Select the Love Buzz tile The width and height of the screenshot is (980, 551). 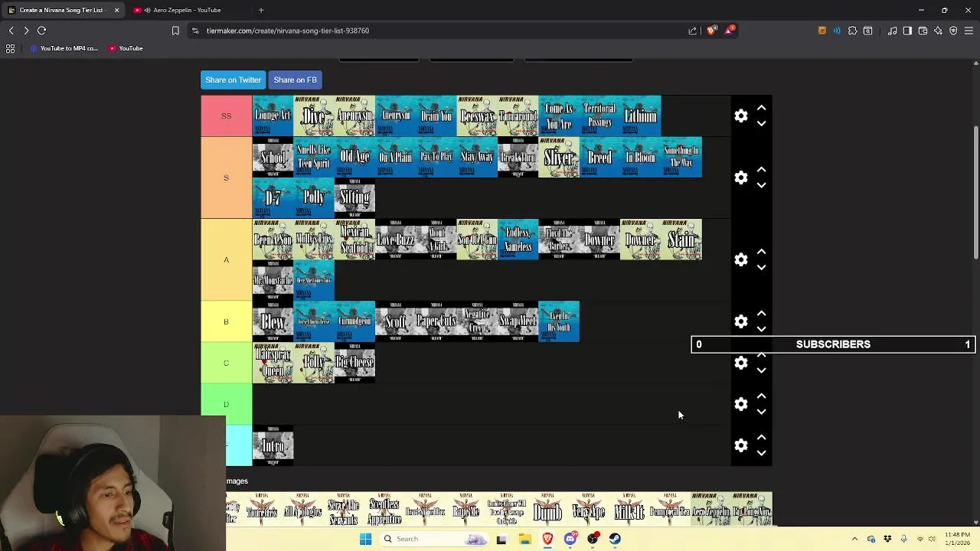(x=396, y=240)
